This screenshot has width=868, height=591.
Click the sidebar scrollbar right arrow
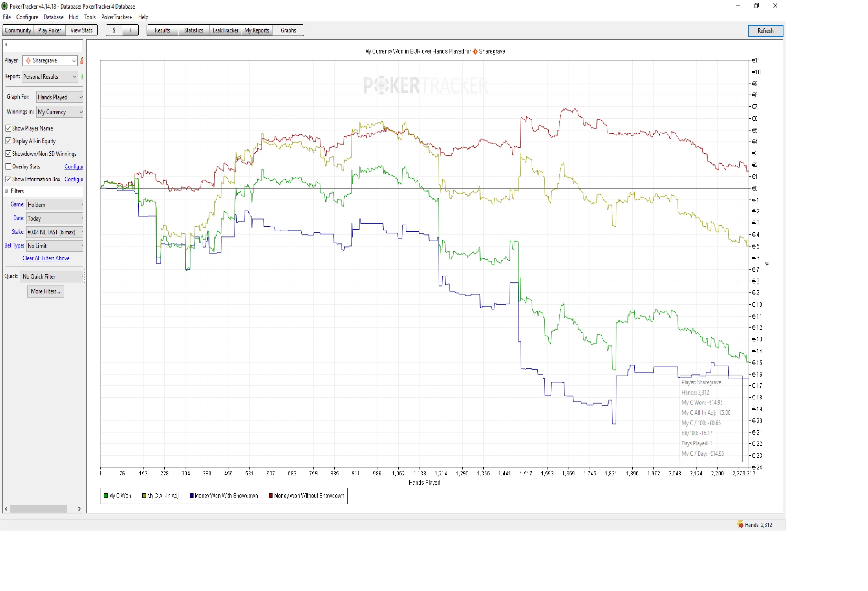click(x=80, y=509)
